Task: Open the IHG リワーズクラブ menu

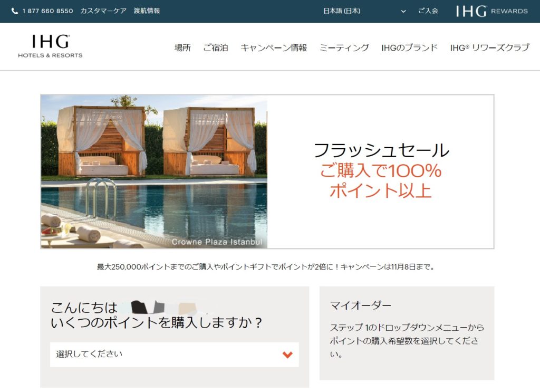Action: point(489,47)
